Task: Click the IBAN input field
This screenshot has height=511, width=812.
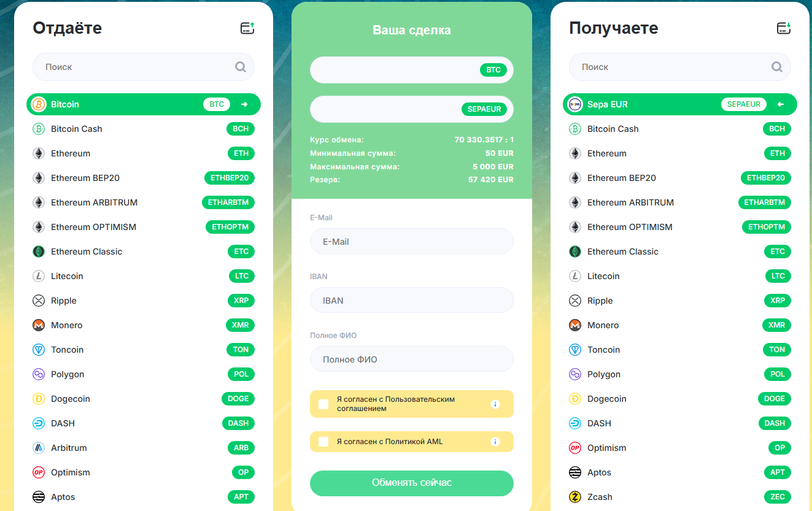Action: (x=412, y=300)
